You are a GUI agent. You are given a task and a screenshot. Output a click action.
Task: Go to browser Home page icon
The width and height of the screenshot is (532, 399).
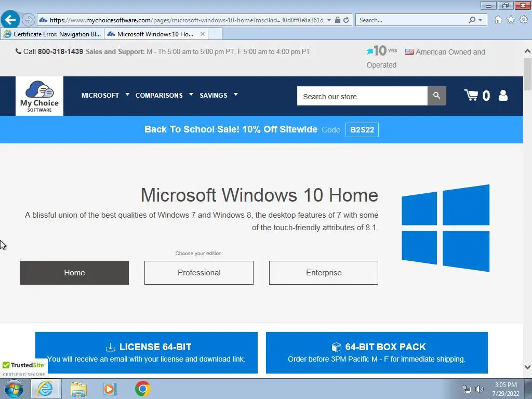pyautogui.click(x=498, y=20)
